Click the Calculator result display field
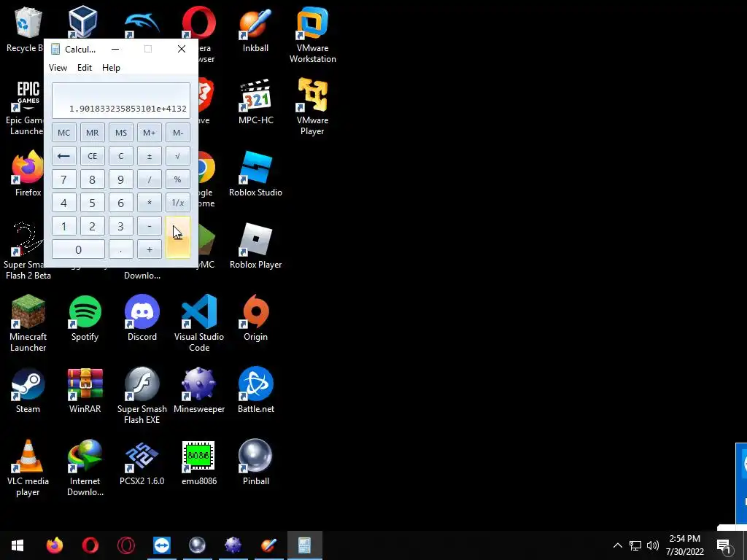 pyautogui.click(x=121, y=101)
